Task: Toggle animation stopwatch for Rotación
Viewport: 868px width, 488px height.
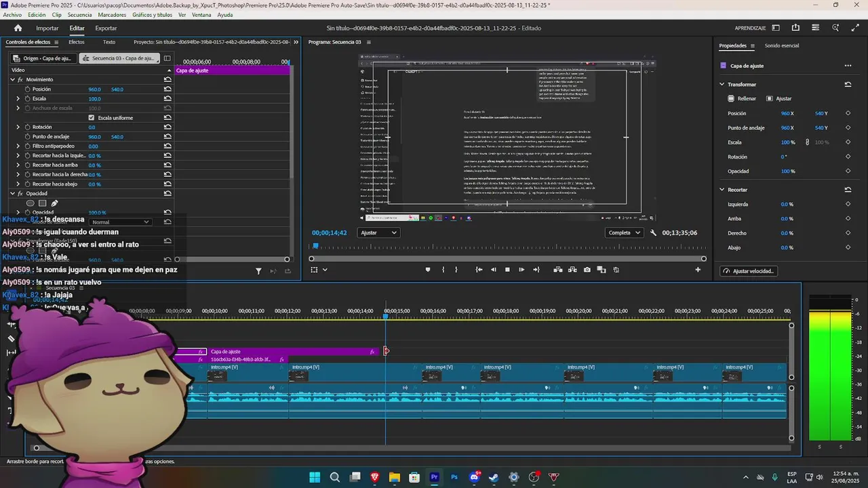Action: (28, 127)
